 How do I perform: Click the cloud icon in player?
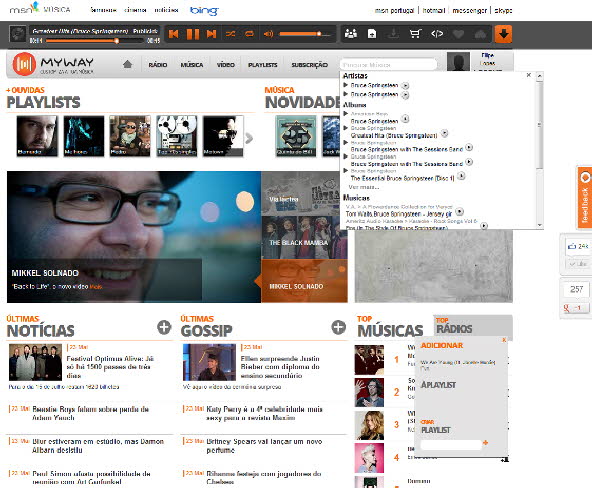480,34
